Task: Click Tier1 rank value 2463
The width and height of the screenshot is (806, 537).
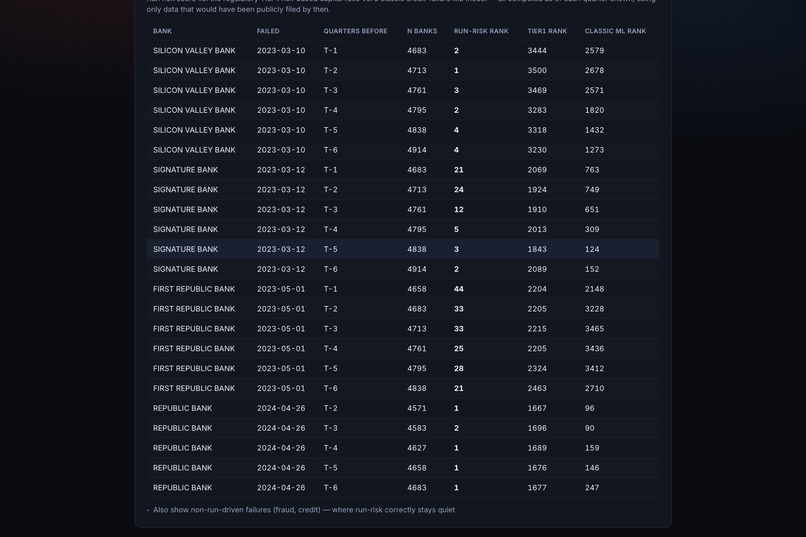Action: pos(537,388)
